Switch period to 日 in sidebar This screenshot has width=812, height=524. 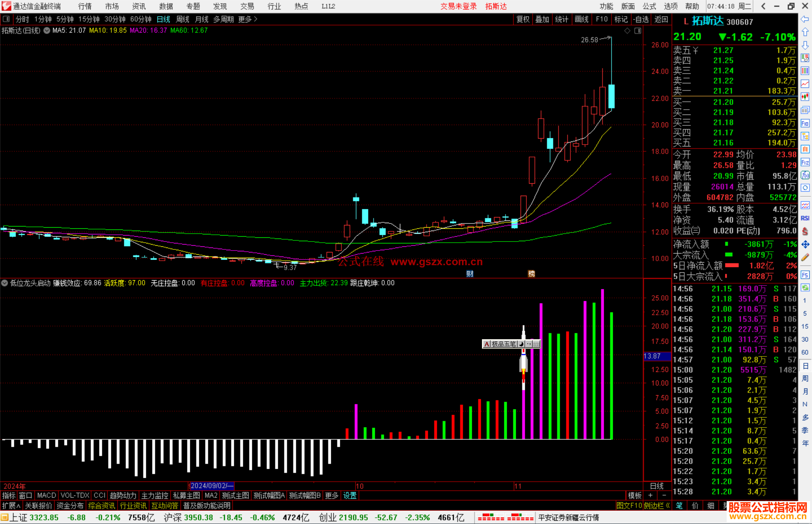click(x=805, y=366)
